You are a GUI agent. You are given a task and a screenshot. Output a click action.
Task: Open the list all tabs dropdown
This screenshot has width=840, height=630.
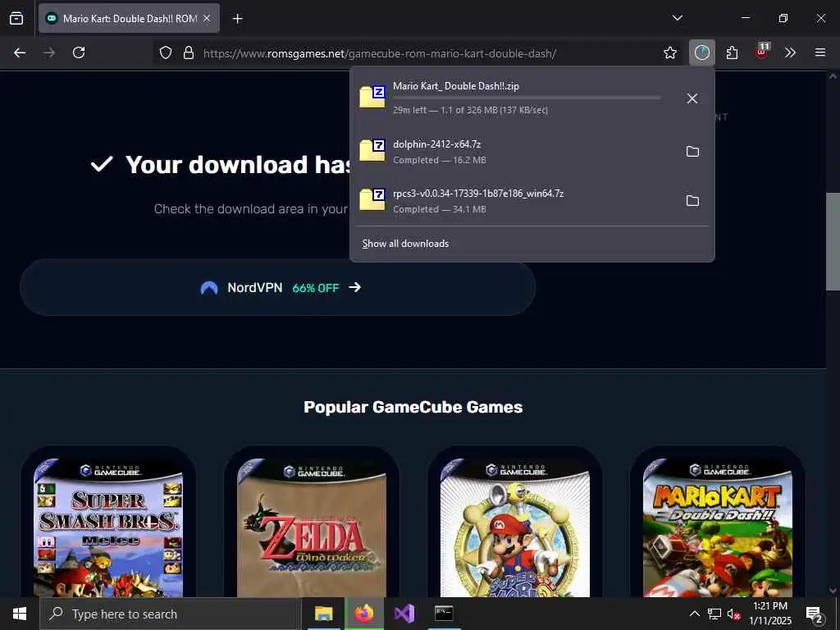point(677,18)
